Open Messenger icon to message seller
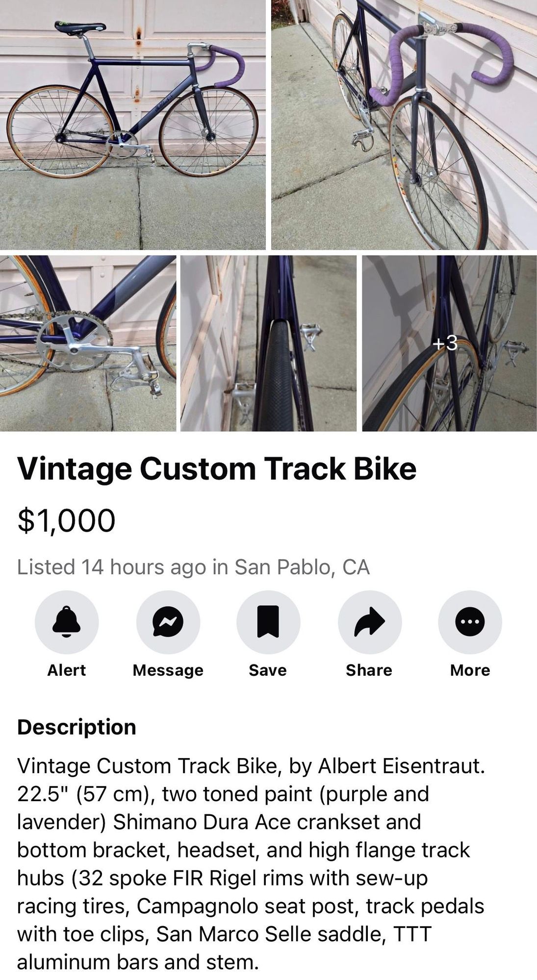This screenshot has width=537, height=980. point(168,622)
